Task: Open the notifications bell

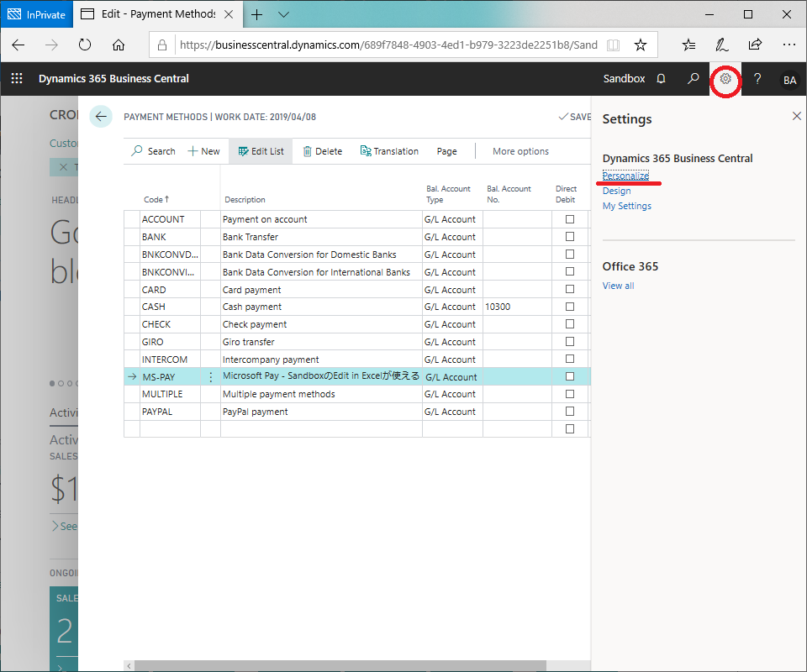Action: [x=661, y=79]
